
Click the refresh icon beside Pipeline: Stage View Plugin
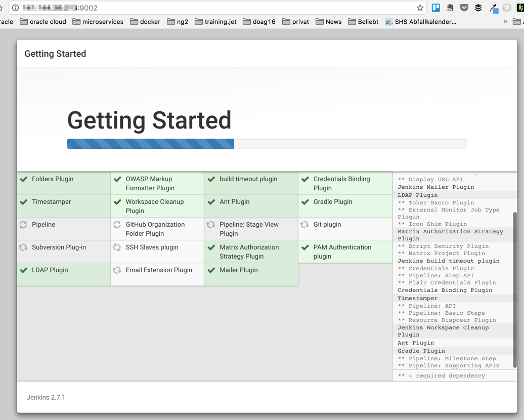pyautogui.click(x=210, y=225)
